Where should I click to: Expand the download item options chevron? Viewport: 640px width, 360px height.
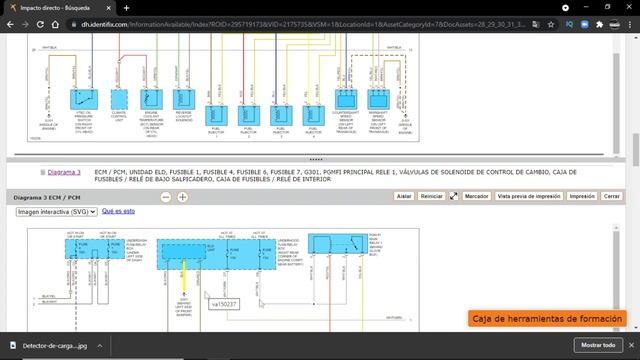(100, 346)
